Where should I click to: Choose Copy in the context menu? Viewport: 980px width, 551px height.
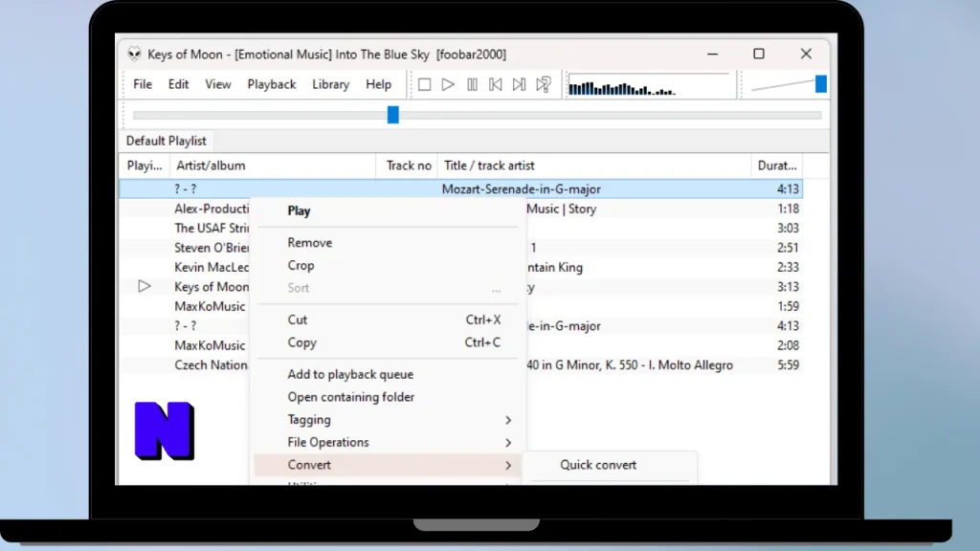click(388, 342)
